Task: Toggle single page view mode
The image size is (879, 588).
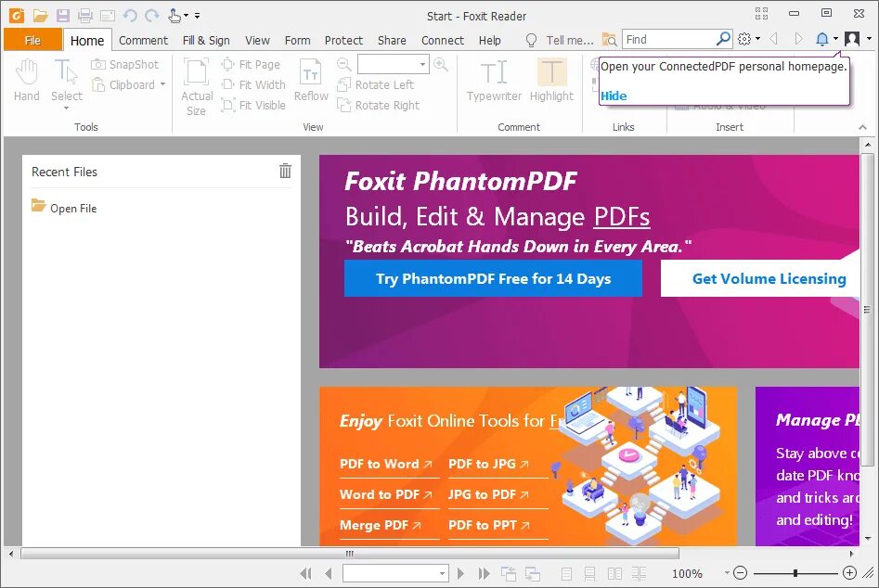Action: (x=567, y=573)
